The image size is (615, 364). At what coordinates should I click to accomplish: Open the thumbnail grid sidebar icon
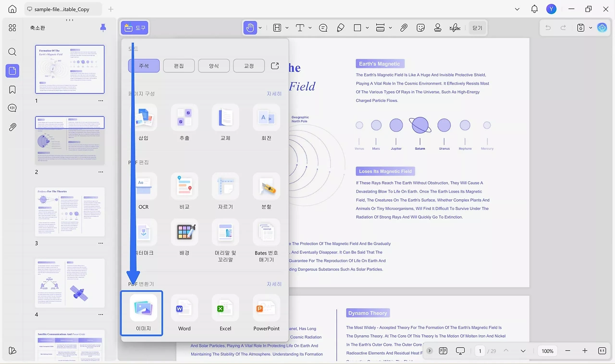coord(12,28)
